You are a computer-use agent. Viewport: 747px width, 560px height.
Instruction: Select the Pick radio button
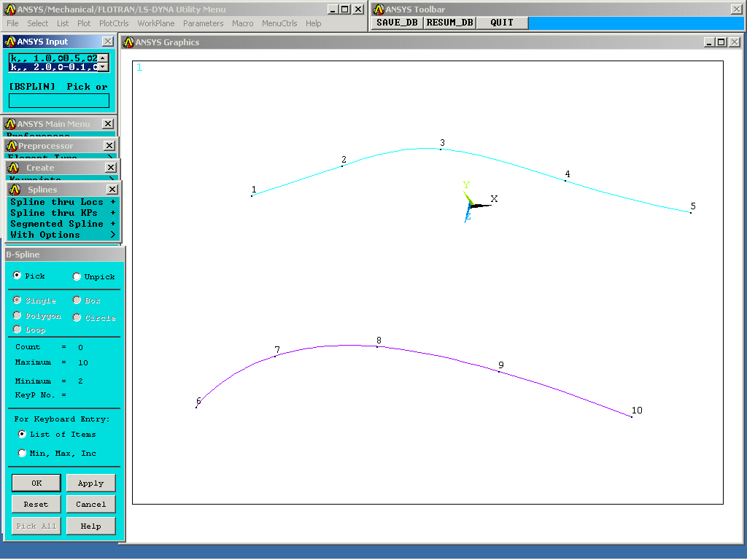pyautogui.click(x=18, y=275)
